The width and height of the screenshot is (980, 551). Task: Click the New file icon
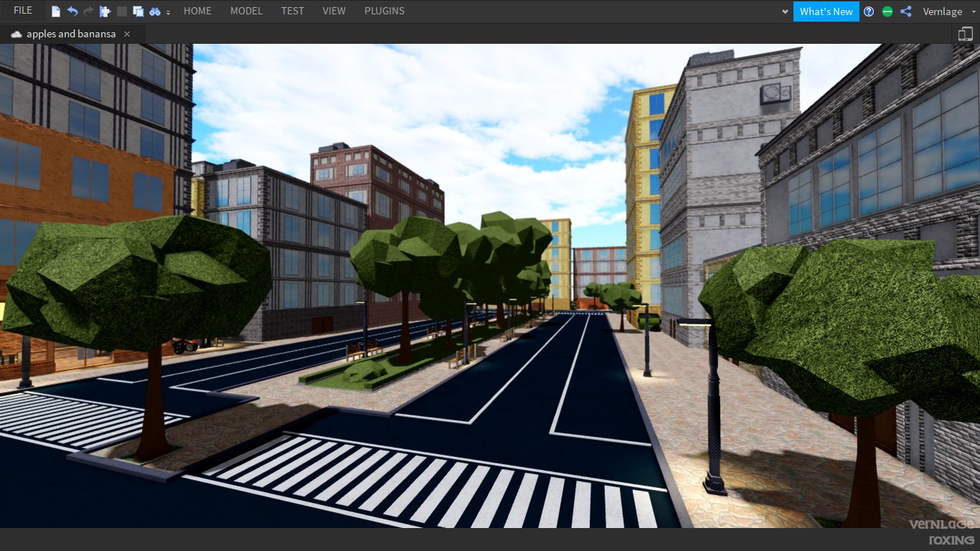[x=57, y=11]
